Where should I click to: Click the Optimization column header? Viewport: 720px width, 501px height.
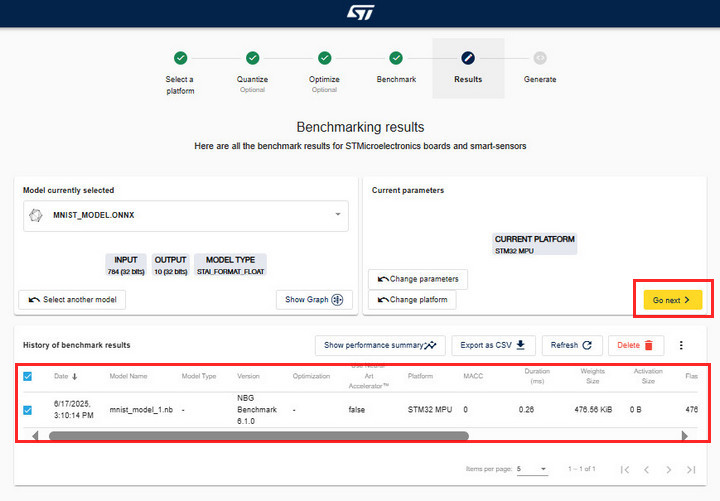311,376
